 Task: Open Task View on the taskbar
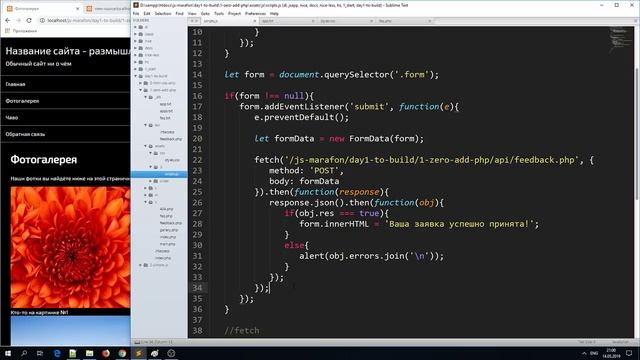[40, 353]
